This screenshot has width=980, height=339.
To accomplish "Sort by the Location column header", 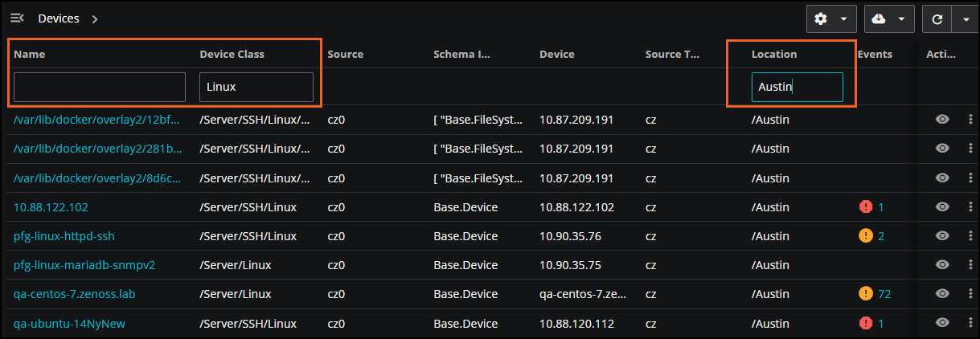I will (774, 54).
